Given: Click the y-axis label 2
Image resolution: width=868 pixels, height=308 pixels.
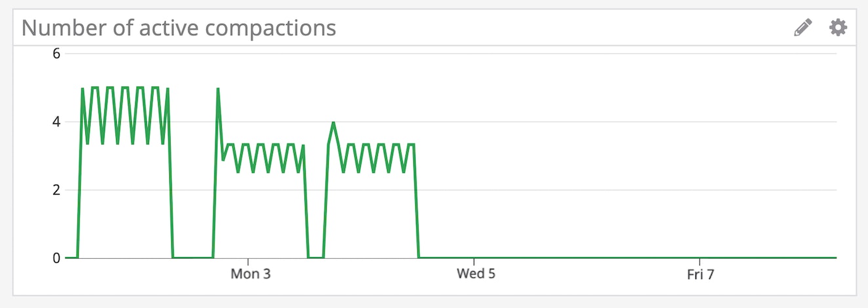Looking at the screenshot, I should point(56,190).
